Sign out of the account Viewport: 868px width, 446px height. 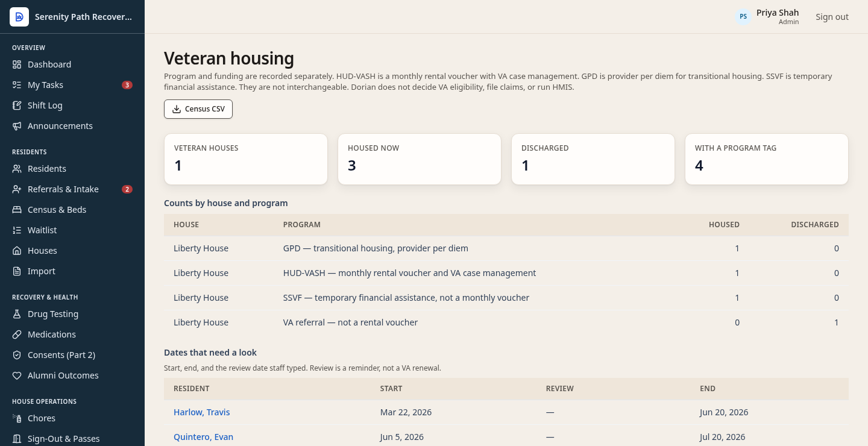coord(832,17)
